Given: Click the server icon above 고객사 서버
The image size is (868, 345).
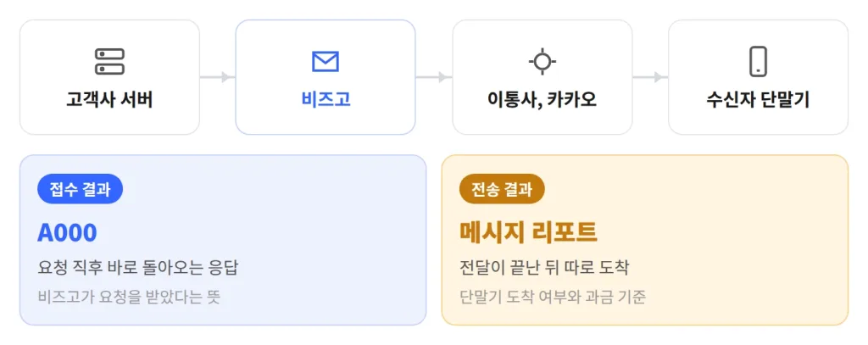Looking at the screenshot, I should (109, 62).
